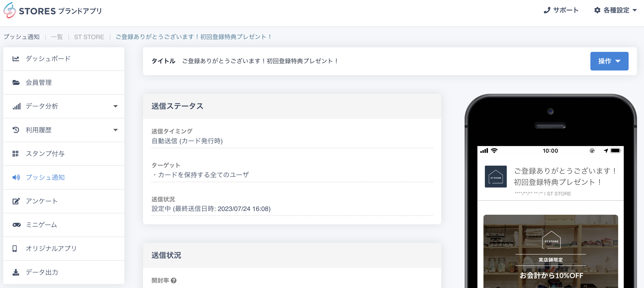
Task: Click the member management folder icon
Action: click(x=16, y=83)
